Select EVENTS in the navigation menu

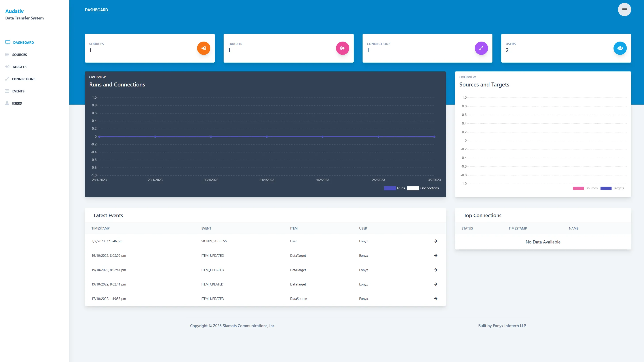[x=19, y=91]
